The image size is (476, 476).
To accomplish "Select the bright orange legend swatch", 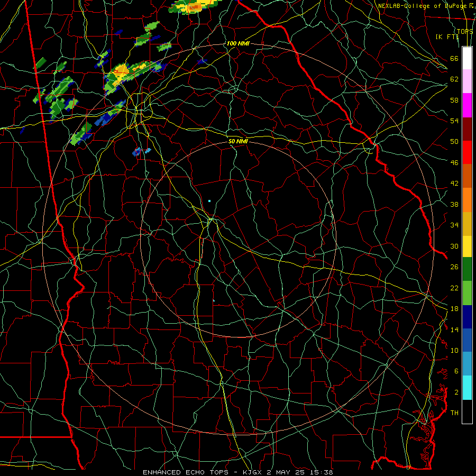I will pyautogui.click(x=467, y=199).
